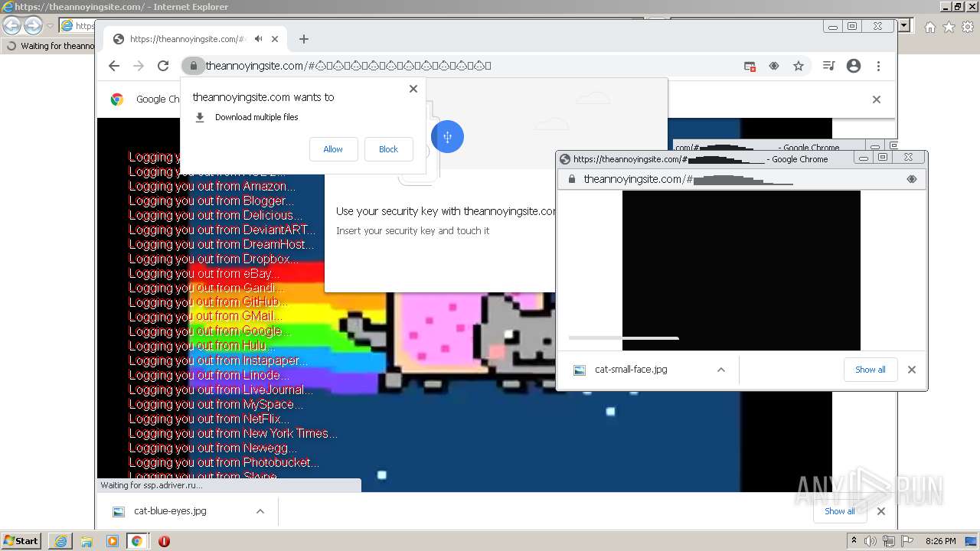Dismiss Google Chrome infobar
980x551 pixels.
[x=877, y=99]
